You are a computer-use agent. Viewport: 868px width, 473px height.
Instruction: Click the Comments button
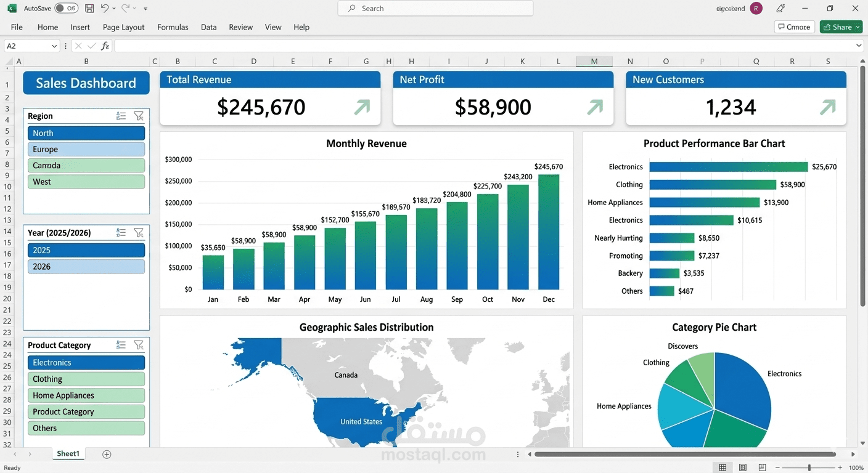(795, 27)
